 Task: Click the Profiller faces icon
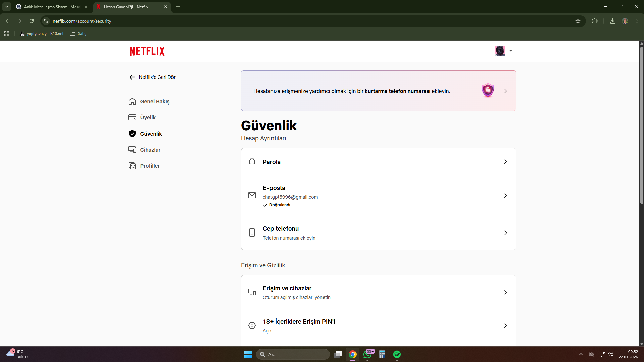point(132,166)
